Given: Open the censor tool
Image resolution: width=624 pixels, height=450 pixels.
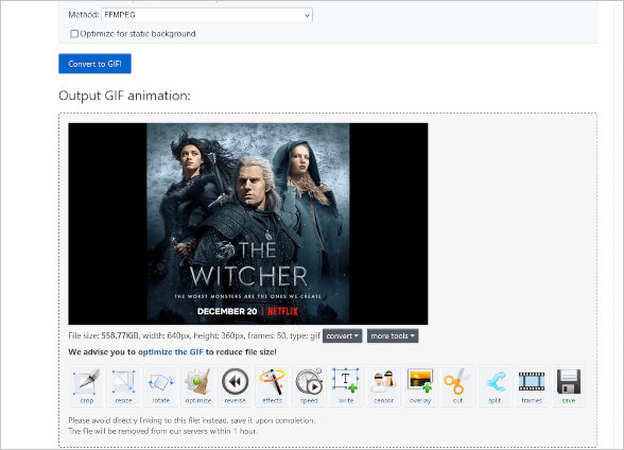Looking at the screenshot, I should pos(383,385).
